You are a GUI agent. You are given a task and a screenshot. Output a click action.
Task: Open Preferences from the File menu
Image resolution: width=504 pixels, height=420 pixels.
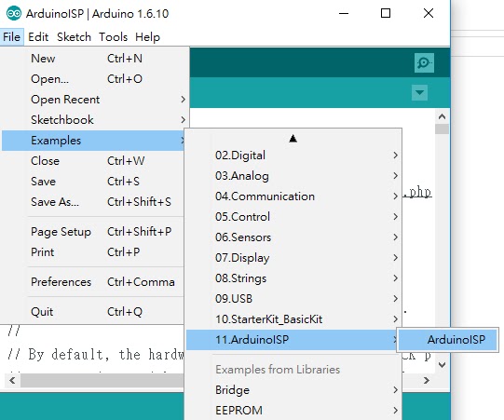click(x=93, y=282)
